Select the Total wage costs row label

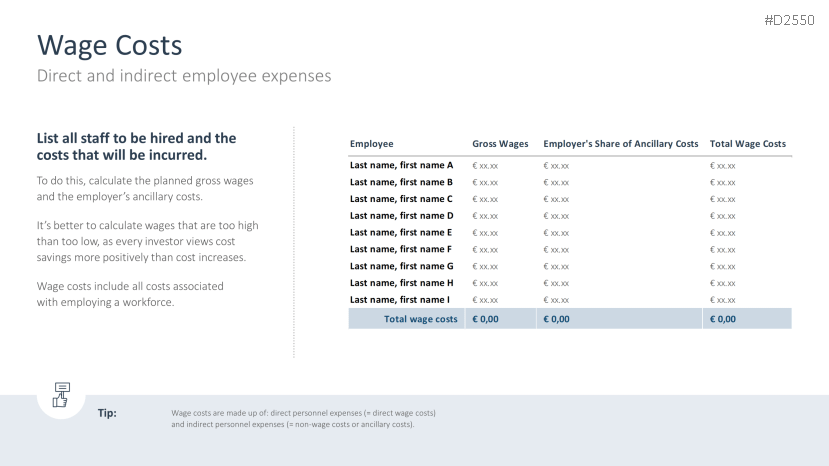click(421, 319)
